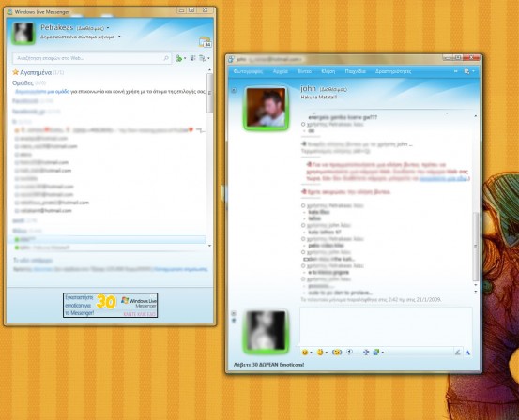This screenshot has width=519, height=420.
Task: Open the winks selector icon
Action: click(x=320, y=352)
